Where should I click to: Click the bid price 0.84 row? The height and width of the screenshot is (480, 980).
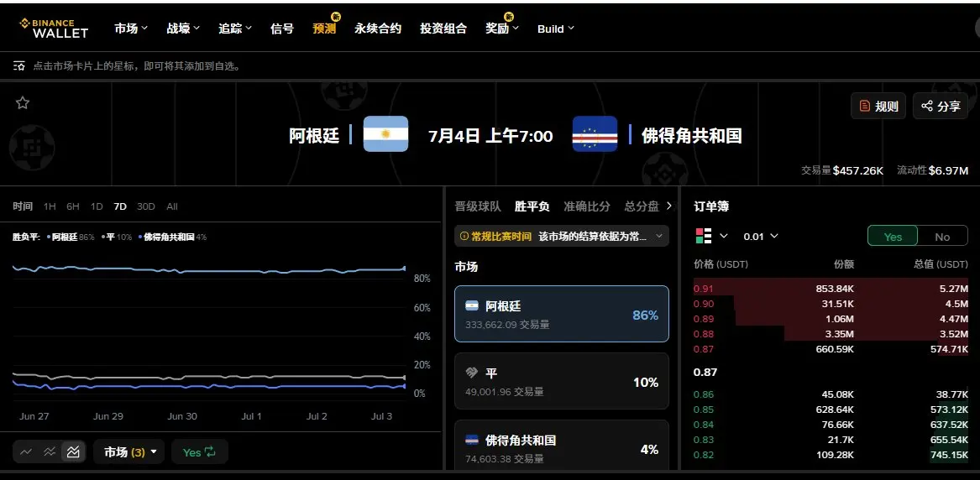(831, 425)
